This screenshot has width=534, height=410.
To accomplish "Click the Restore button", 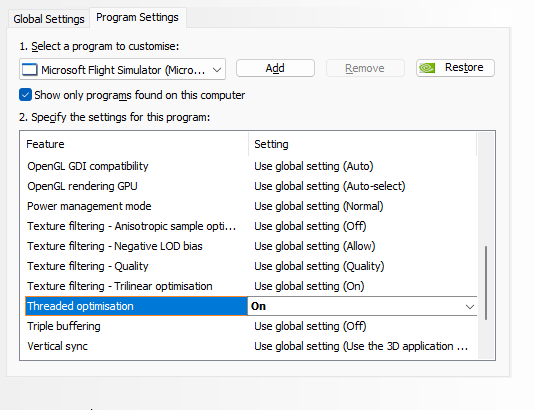I will tap(455, 68).
